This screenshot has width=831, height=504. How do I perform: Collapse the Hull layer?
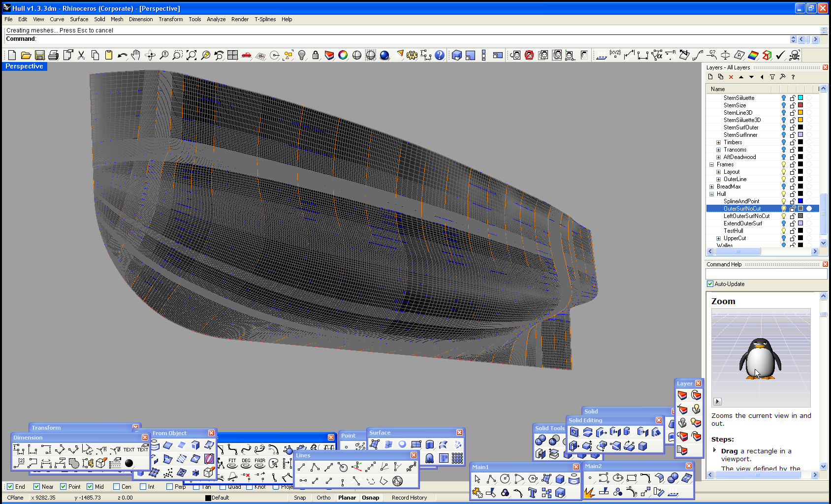pos(711,194)
